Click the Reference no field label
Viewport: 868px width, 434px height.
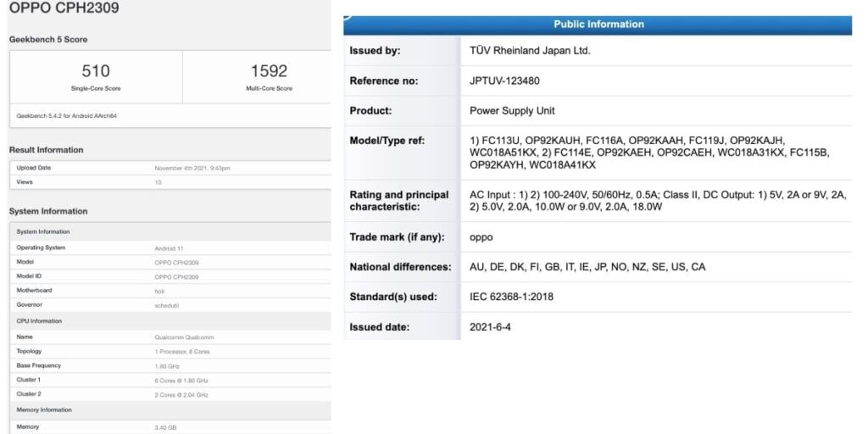point(384,81)
